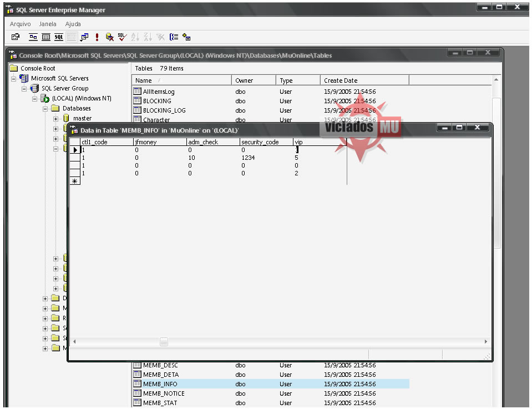The height and width of the screenshot is (409, 532).
Task: Open the Janela menu
Action: pos(48,24)
